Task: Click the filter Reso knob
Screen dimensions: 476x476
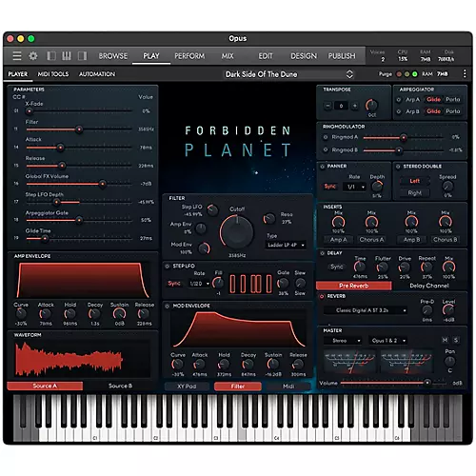Action: point(269,218)
